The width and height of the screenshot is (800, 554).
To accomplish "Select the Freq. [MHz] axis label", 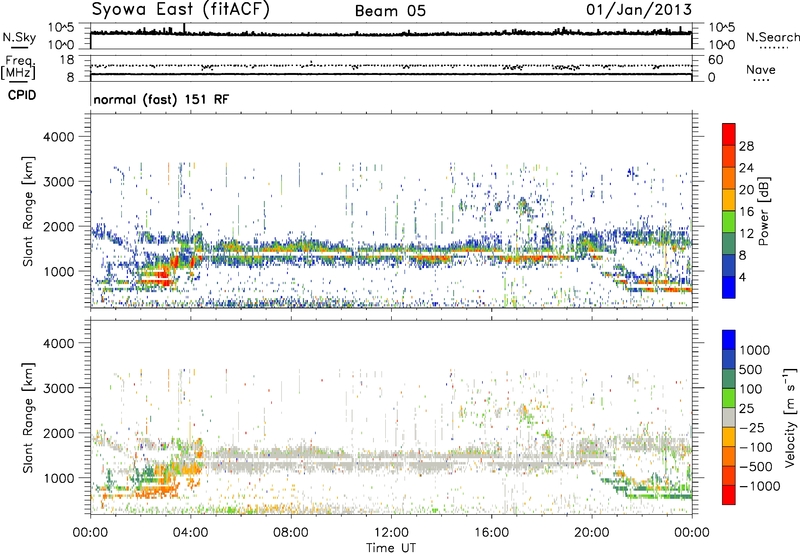I will point(18,68).
